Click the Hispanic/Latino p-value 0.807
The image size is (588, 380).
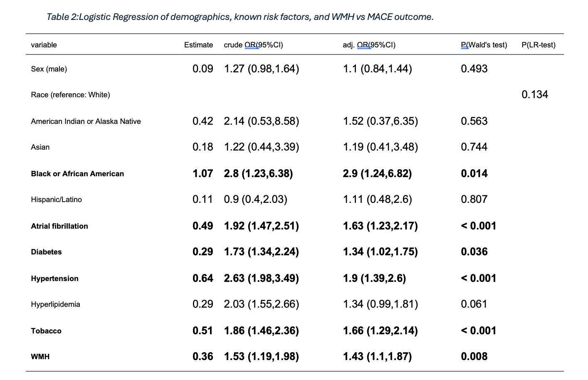tap(474, 200)
